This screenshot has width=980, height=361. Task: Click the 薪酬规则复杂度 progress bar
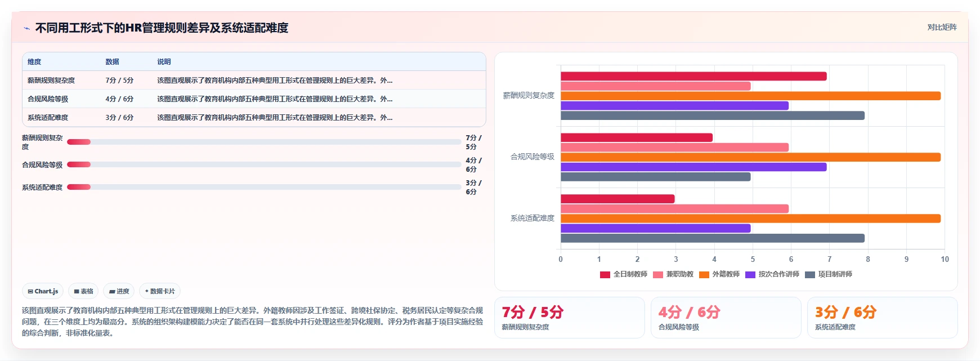click(264, 142)
